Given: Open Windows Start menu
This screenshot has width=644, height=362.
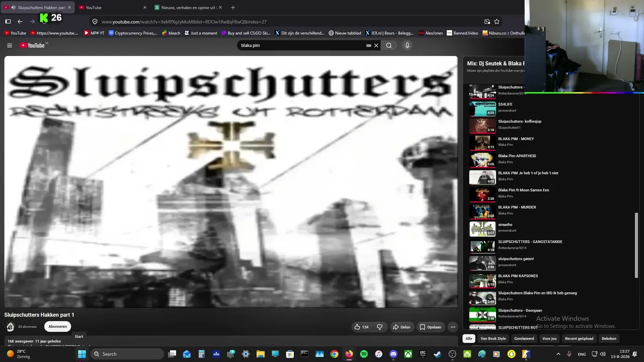Looking at the screenshot, I should pyautogui.click(x=82, y=354).
